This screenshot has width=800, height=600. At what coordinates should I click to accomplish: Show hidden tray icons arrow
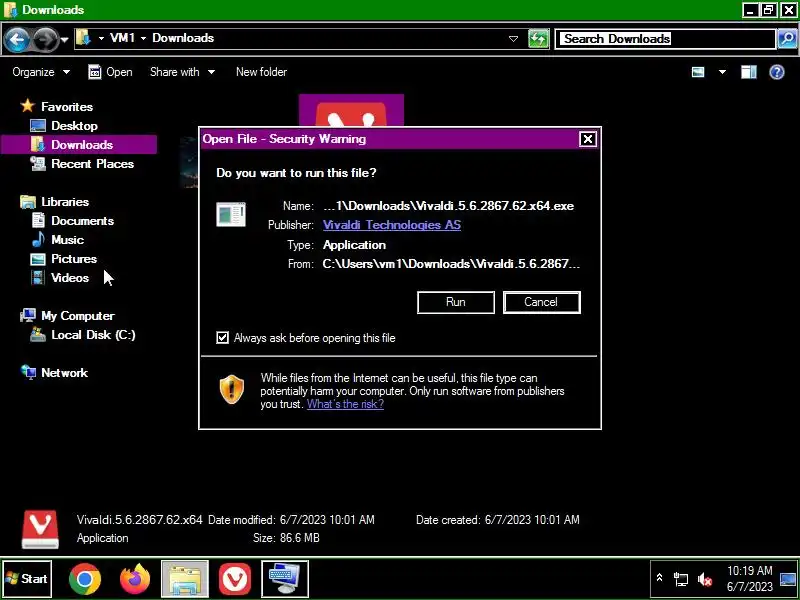coord(659,578)
